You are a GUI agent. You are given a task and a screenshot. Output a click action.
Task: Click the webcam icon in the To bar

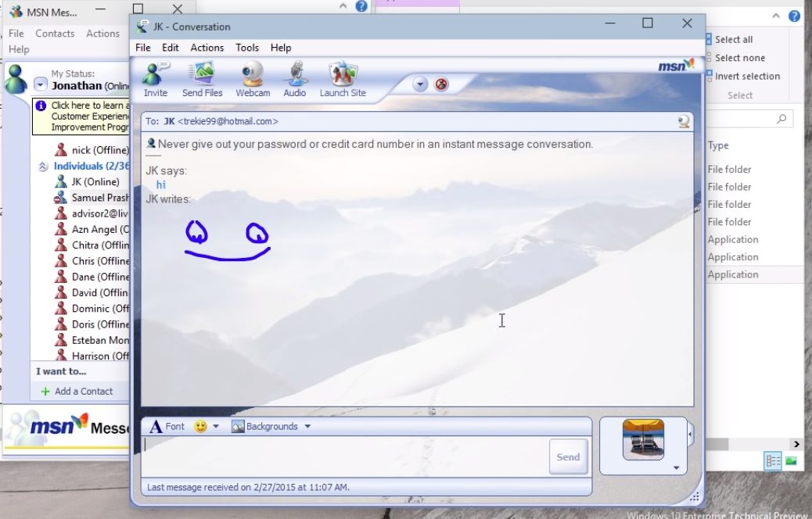pyautogui.click(x=684, y=121)
